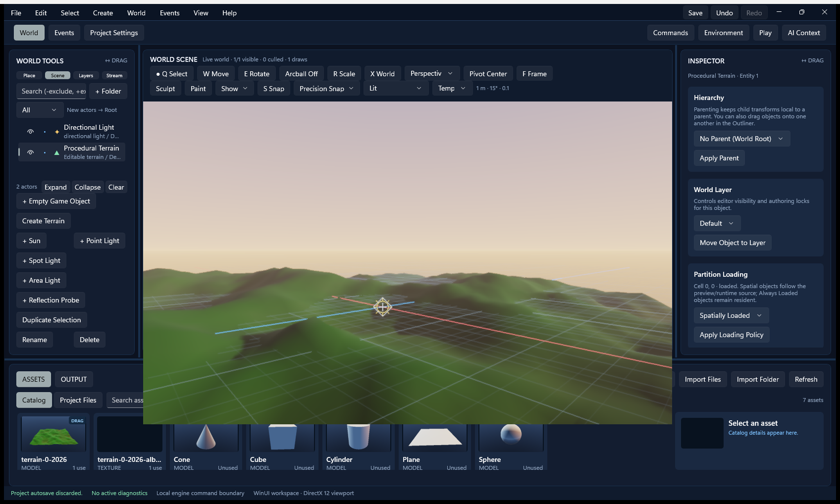The width and height of the screenshot is (840, 504).
Task: Click the Save button
Action: [x=695, y=13]
